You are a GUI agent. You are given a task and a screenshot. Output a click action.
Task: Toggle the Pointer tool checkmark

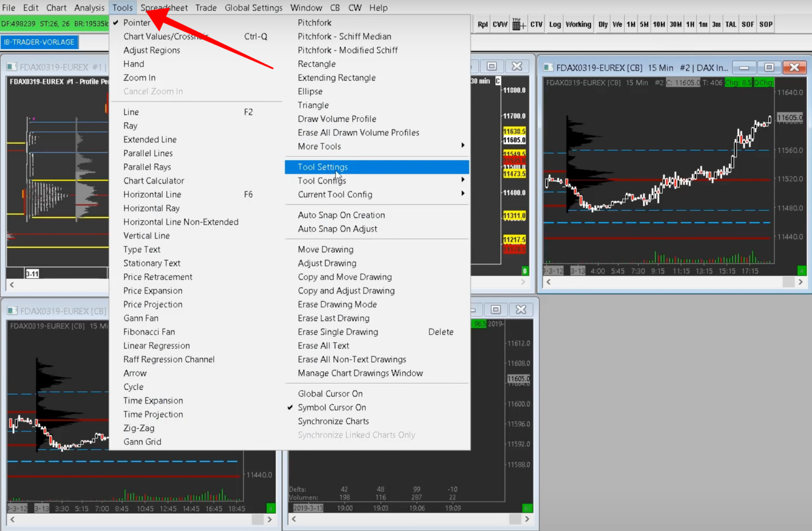pos(136,23)
